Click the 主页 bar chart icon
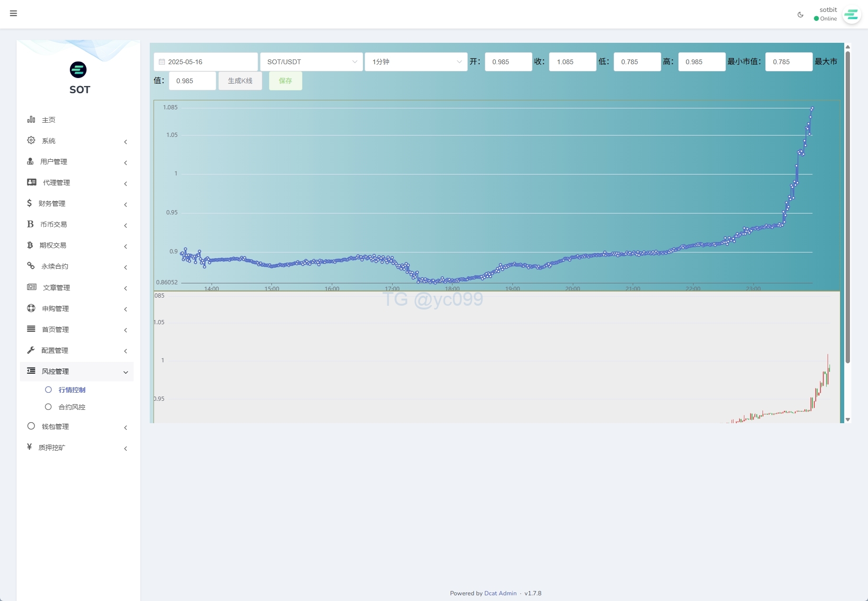868x601 pixels. coord(31,119)
